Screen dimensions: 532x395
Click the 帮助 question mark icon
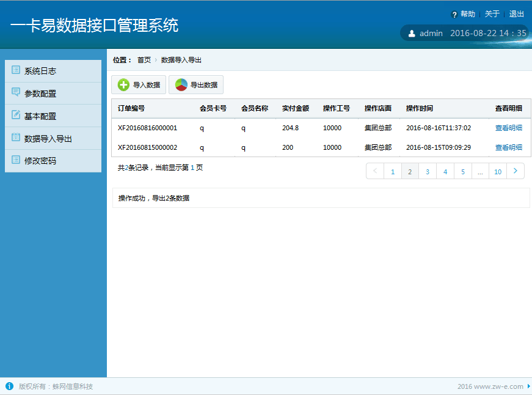456,13
